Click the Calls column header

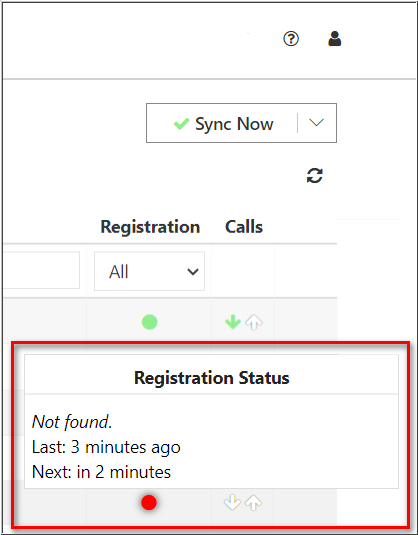click(x=244, y=227)
